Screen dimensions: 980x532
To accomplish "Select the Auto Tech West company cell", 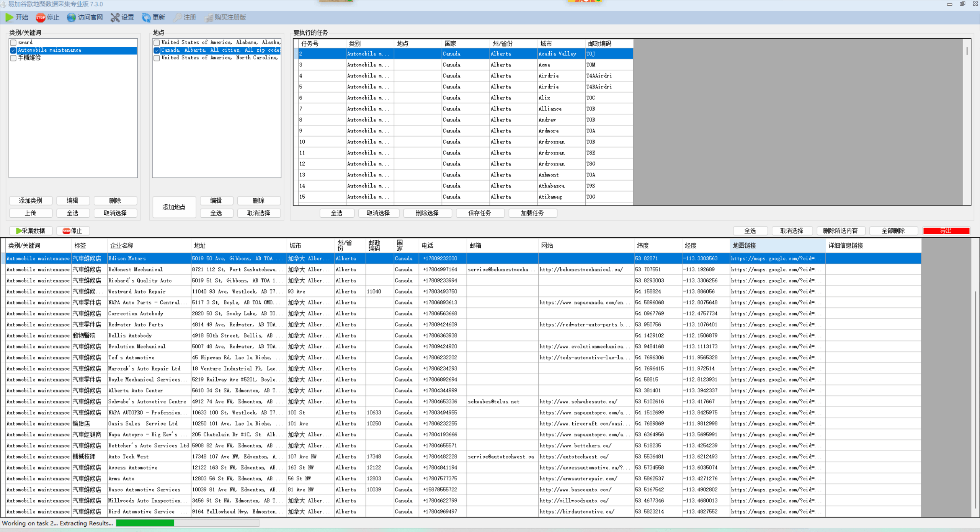I will click(149, 457).
